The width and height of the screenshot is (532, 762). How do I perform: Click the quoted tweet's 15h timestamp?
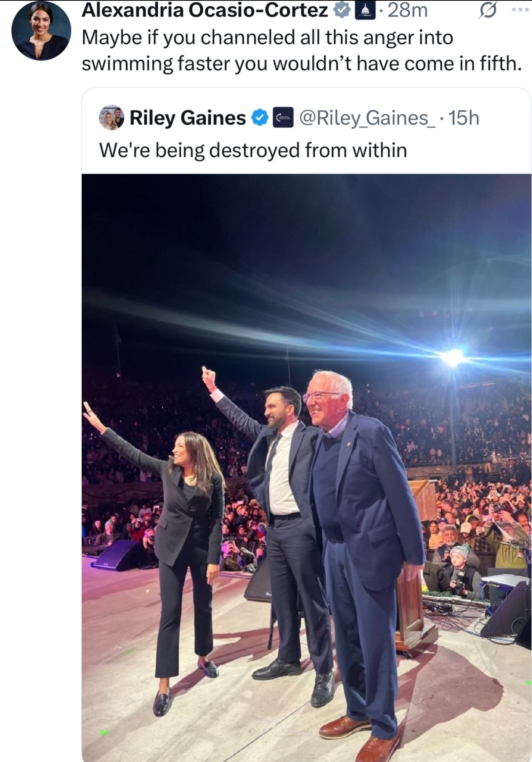click(464, 118)
